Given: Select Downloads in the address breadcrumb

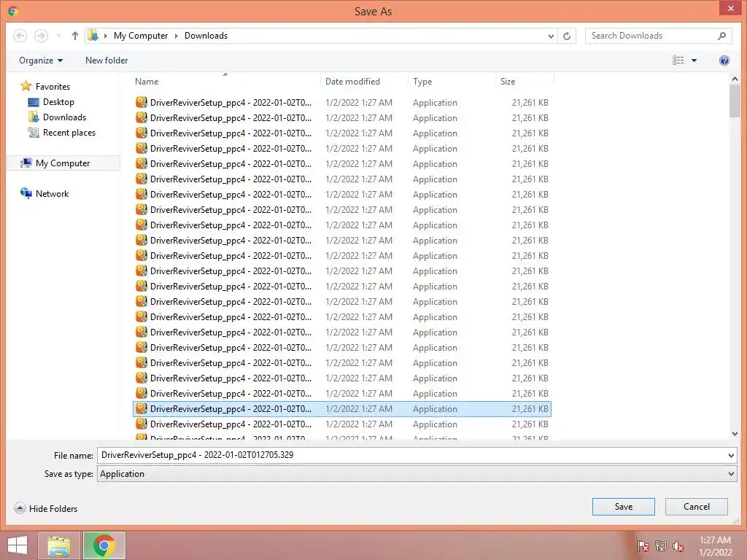Looking at the screenshot, I should [x=206, y=36].
